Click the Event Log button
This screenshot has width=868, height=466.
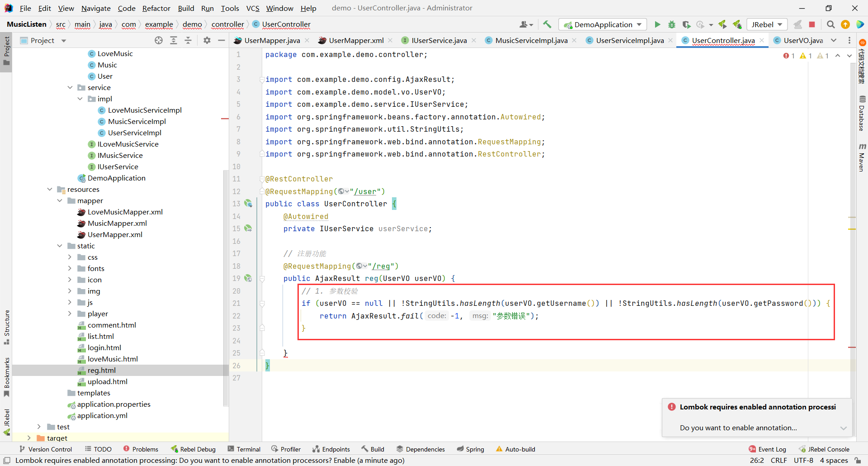point(767,449)
